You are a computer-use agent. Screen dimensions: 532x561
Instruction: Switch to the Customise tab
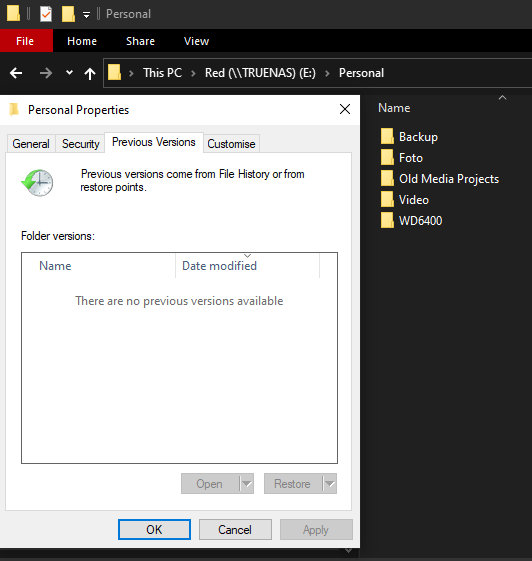231,144
